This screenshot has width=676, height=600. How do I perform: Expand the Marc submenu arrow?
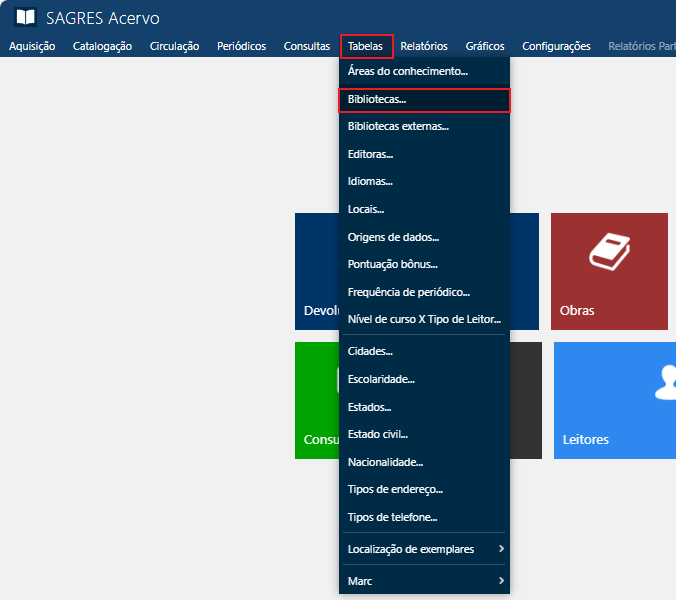click(x=501, y=581)
